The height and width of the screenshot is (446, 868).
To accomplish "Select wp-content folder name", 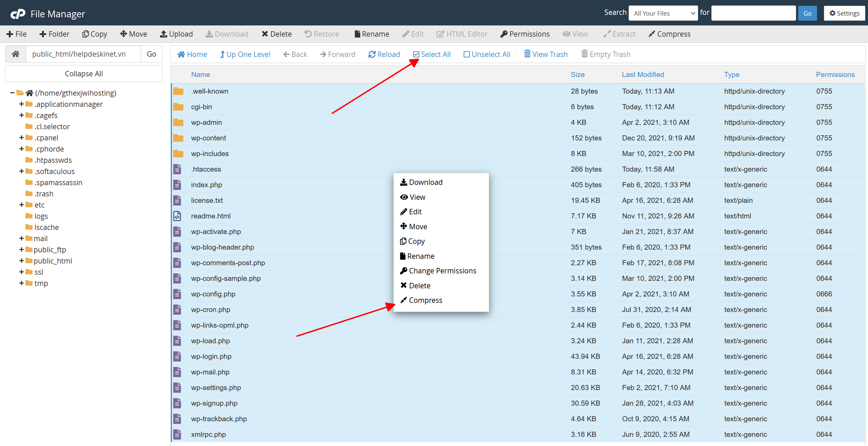I will [209, 138].
